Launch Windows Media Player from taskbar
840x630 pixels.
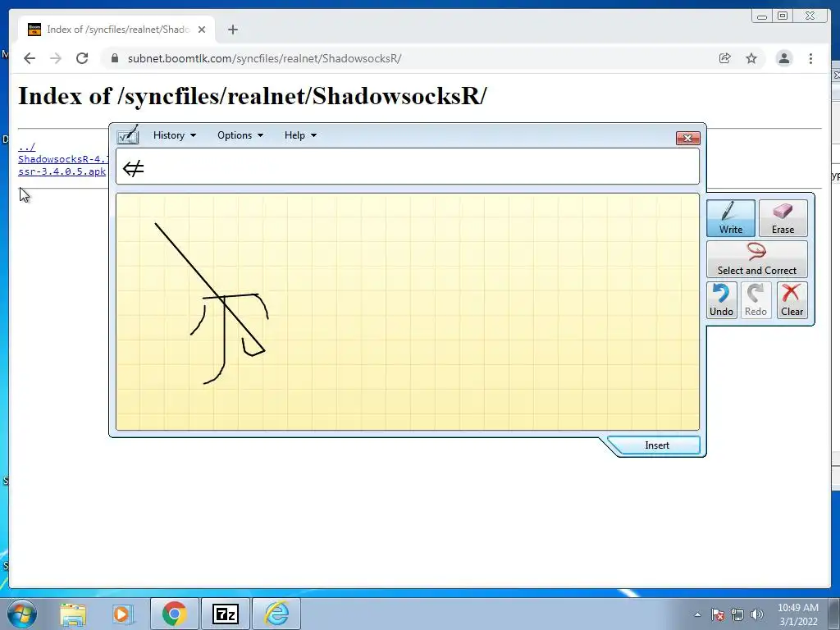pos(121,614)
